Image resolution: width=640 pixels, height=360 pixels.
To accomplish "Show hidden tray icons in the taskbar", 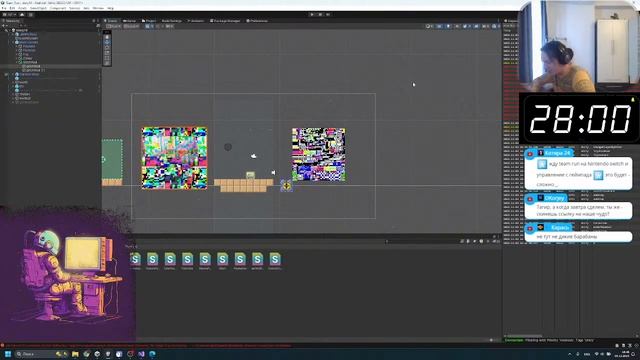I will pyautogui.click(x=570, y=354).
